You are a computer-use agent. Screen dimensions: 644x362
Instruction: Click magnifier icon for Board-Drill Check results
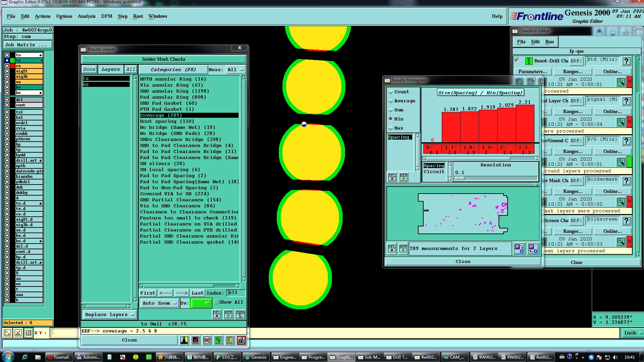621,82
